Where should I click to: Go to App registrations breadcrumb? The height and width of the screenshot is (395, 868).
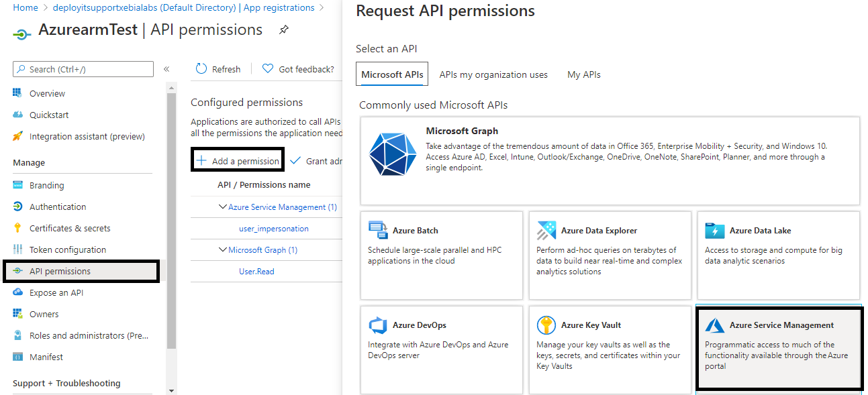(279, 8)
